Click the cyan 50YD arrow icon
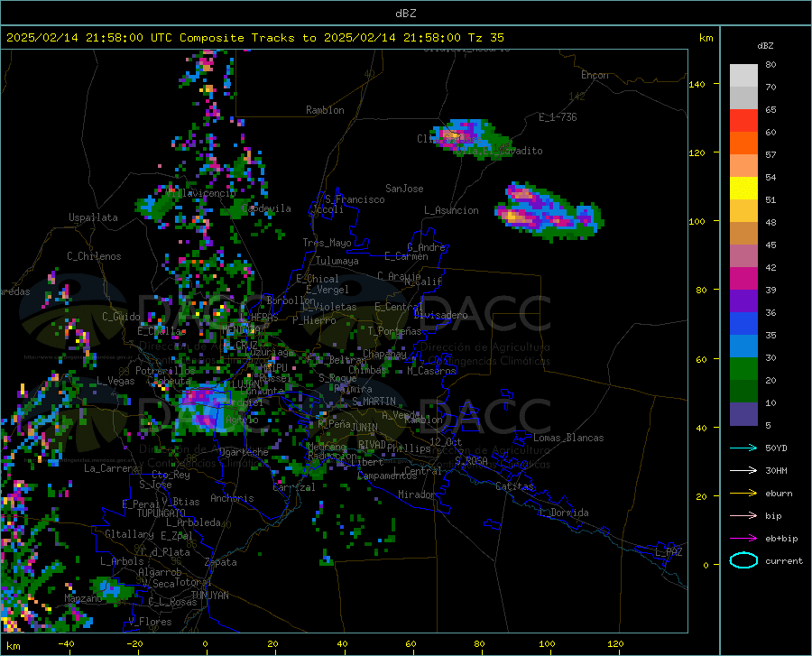The height and width of the screenshot is (656, 812). [743, 448]
